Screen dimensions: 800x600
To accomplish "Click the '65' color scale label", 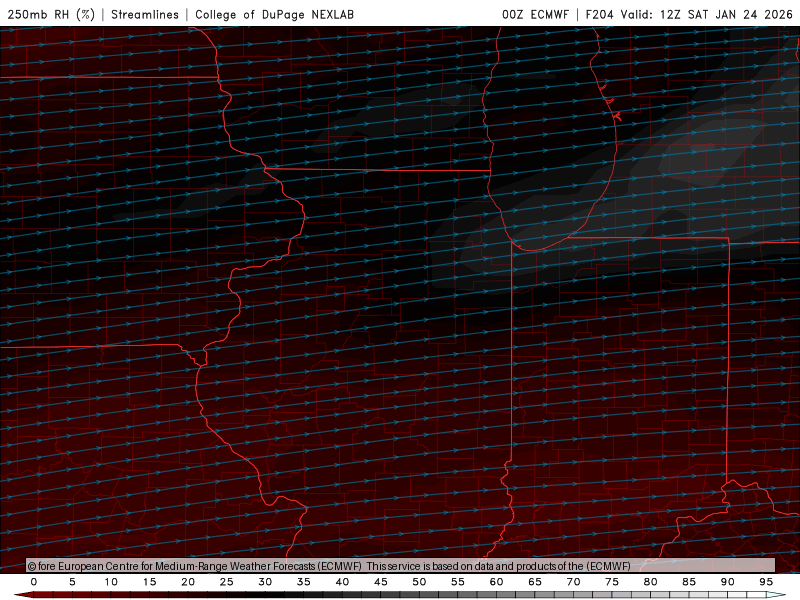I will point(535,582).
